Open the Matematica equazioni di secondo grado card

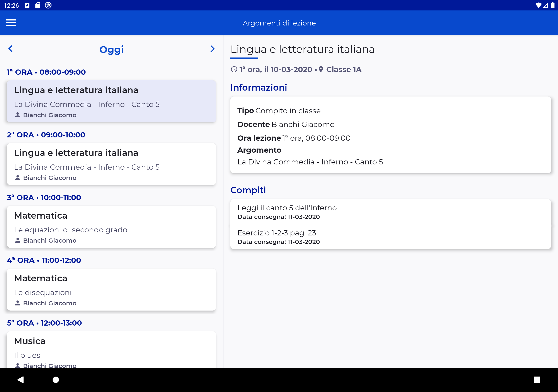[x=112, y=227]
